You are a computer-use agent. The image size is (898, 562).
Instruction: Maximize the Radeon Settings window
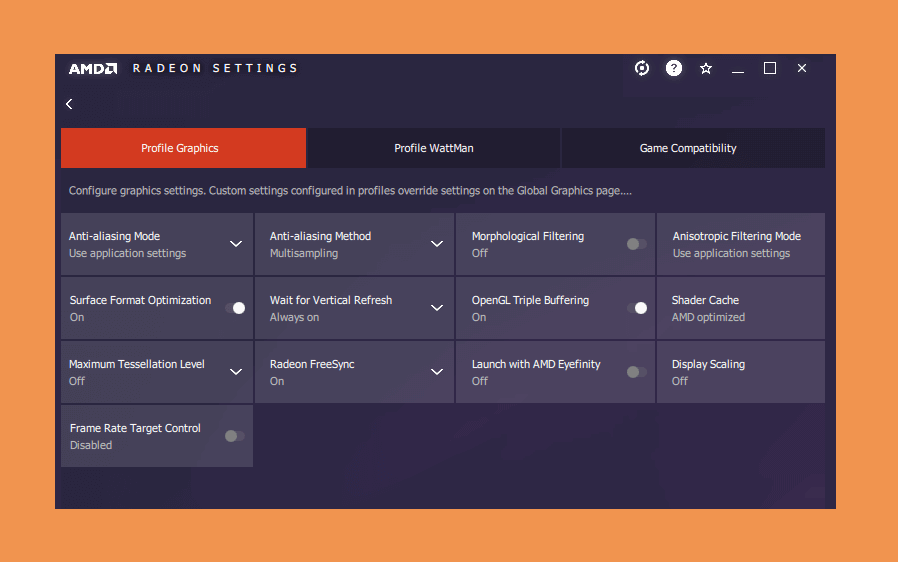coord(770,68)
